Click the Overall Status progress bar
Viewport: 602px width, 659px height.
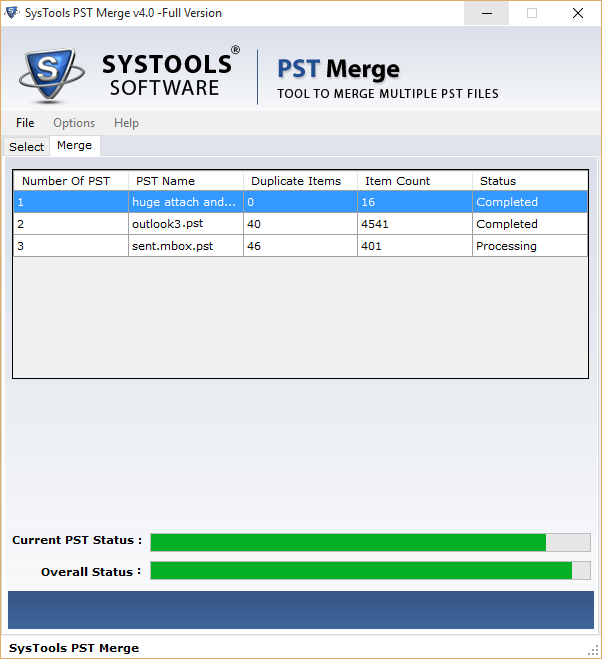click(370, 570)
